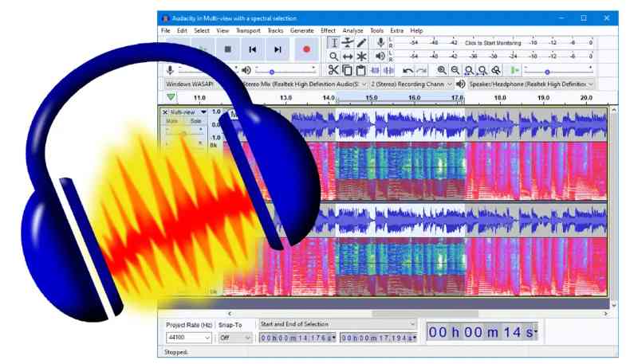Click Silence audio selection icon
This screenshot has width=630, height=364.
(388, 70)
